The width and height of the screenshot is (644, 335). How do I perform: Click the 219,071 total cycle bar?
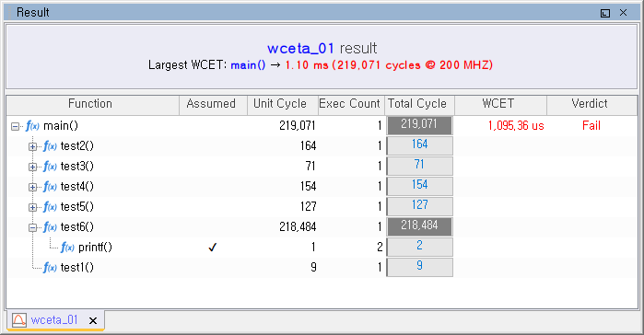(419, 125)
